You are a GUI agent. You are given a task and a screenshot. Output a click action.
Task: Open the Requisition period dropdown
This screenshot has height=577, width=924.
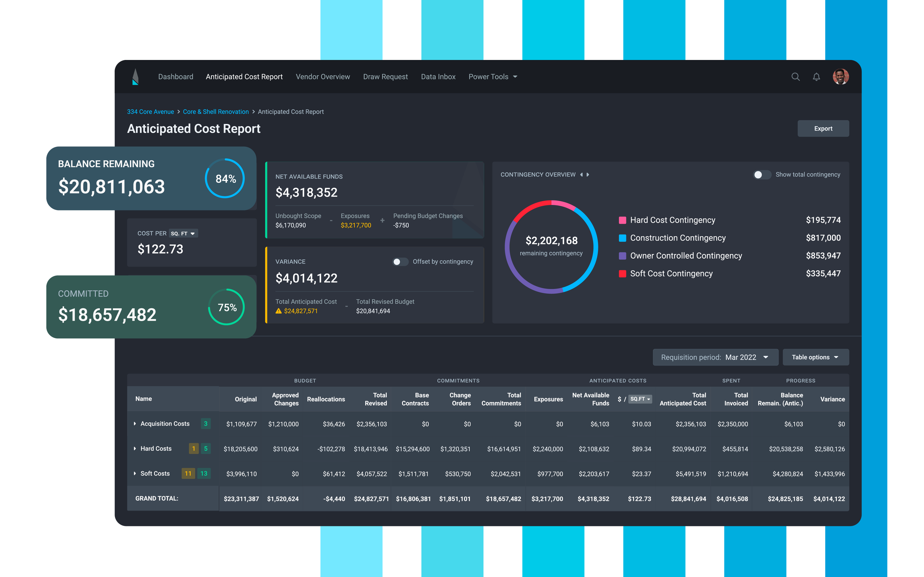[x=715, y=357]
